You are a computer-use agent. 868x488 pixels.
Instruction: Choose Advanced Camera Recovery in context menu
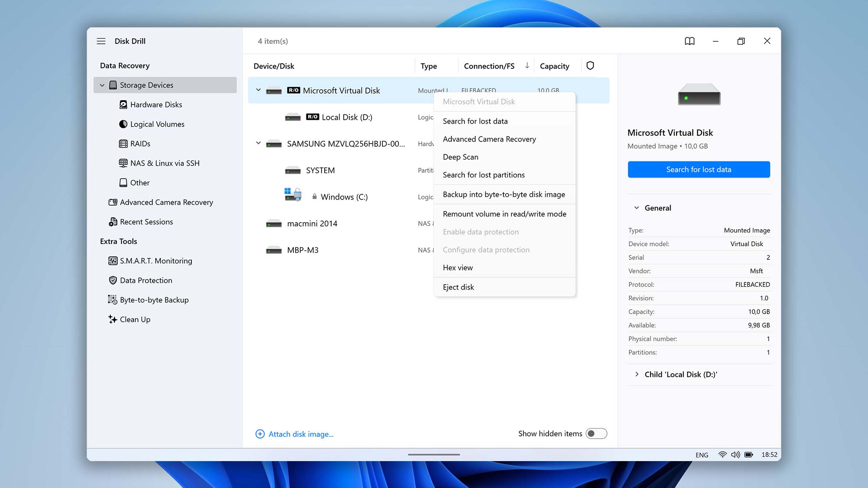pos(504,139)
